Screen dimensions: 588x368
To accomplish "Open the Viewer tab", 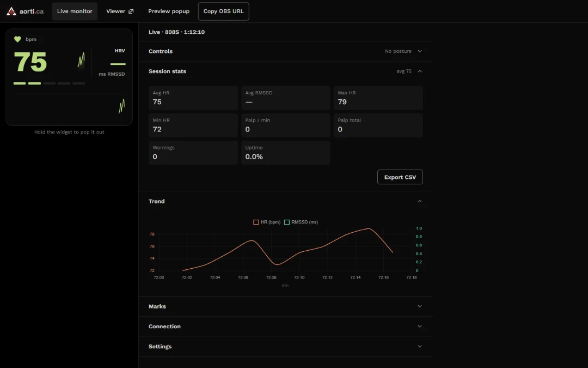I will tap(120, 11).
